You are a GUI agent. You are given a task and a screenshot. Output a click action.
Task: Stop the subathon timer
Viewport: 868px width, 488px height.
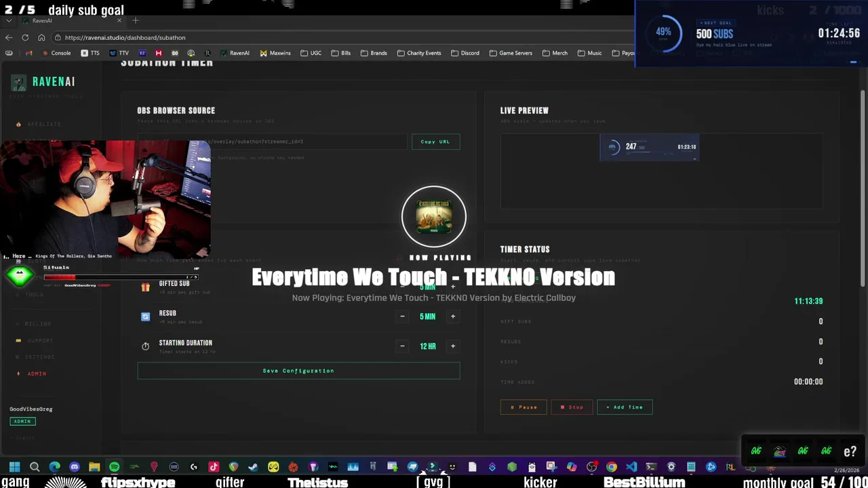572,407
